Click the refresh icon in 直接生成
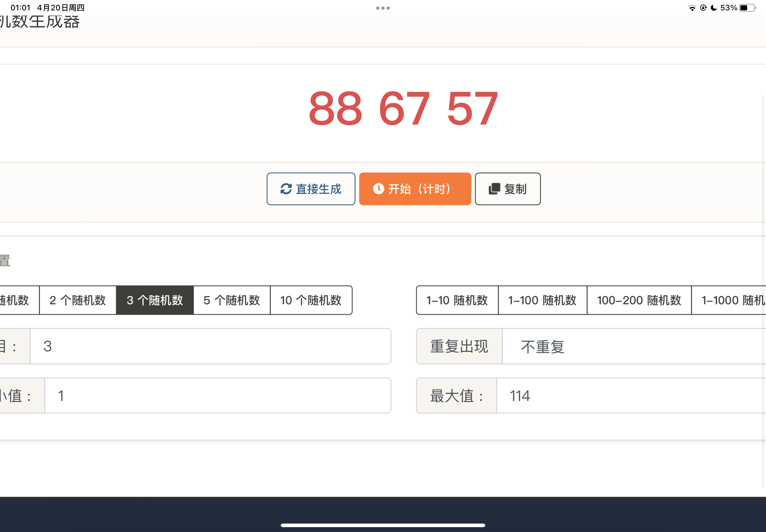The height and width of the screenshot is (532, 766). pyautogui.click(x=286, y=189)
